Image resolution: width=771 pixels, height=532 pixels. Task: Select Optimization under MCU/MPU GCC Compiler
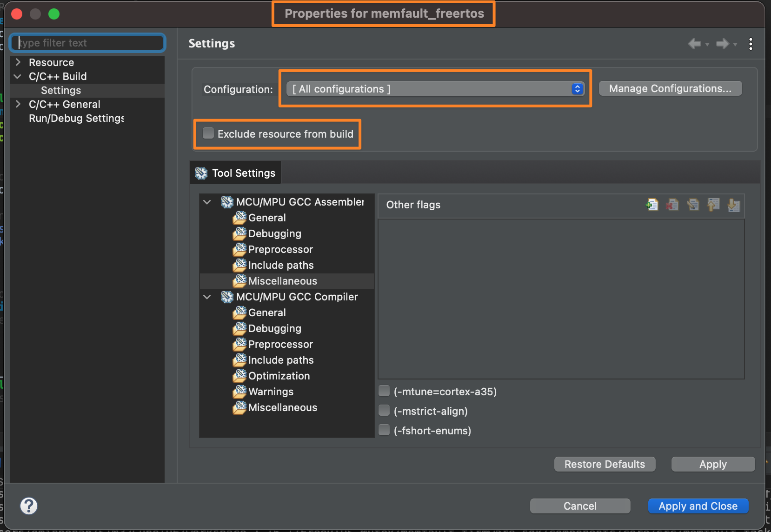coord(279,376)
